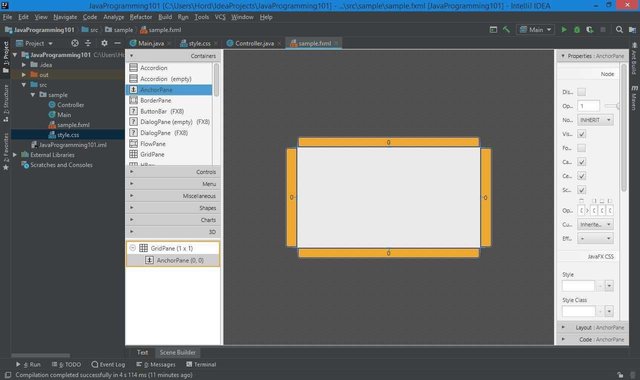640x380 pixels.
Task: Open Main run configuration dropdown
Action: 536,30
